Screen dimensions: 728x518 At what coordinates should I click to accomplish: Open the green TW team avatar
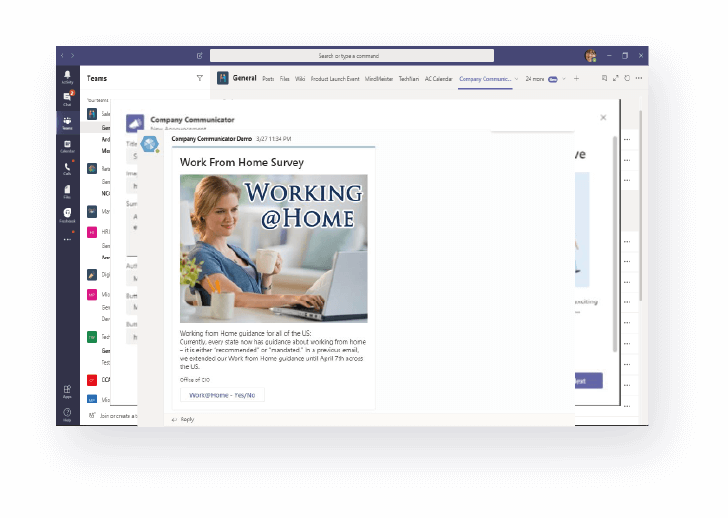click(x=92, y=337)
